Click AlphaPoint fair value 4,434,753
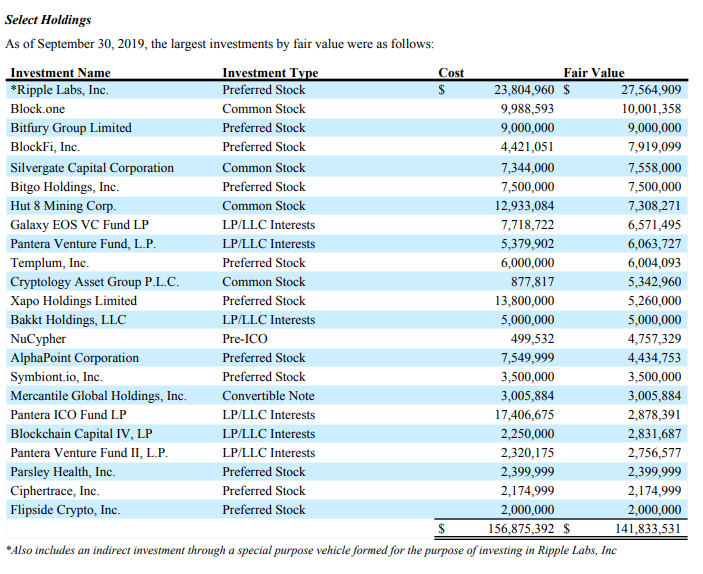The width and height of the screenshot is (703, 574). pos(655,358)
